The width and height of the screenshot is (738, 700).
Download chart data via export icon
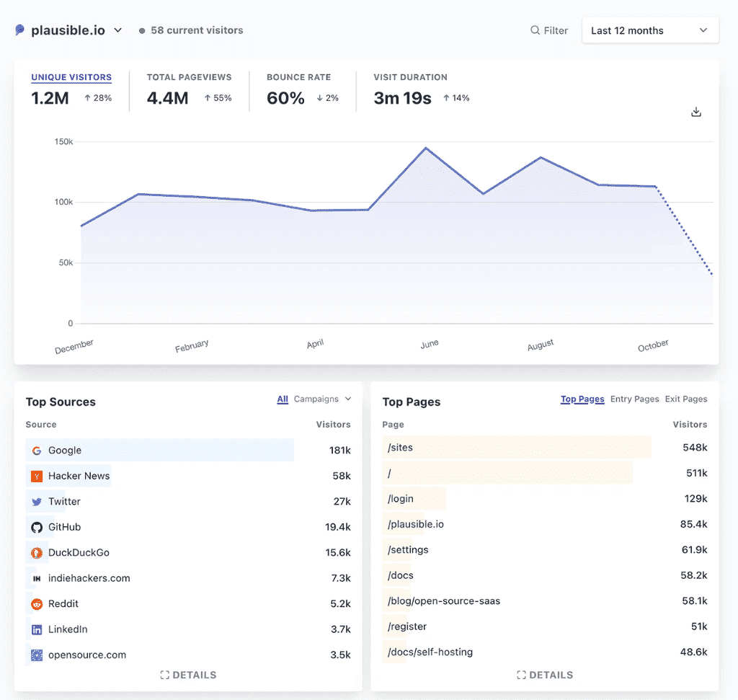pyautogui.click(x=696, y=112)
